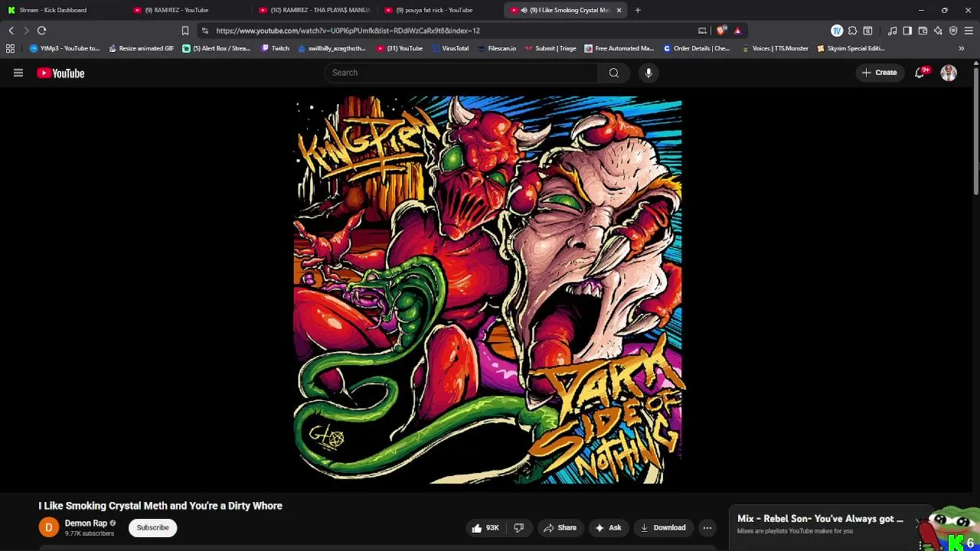980x551 pixels.
Task: Open the Order Details bookmark
Action: coord(696,48)
